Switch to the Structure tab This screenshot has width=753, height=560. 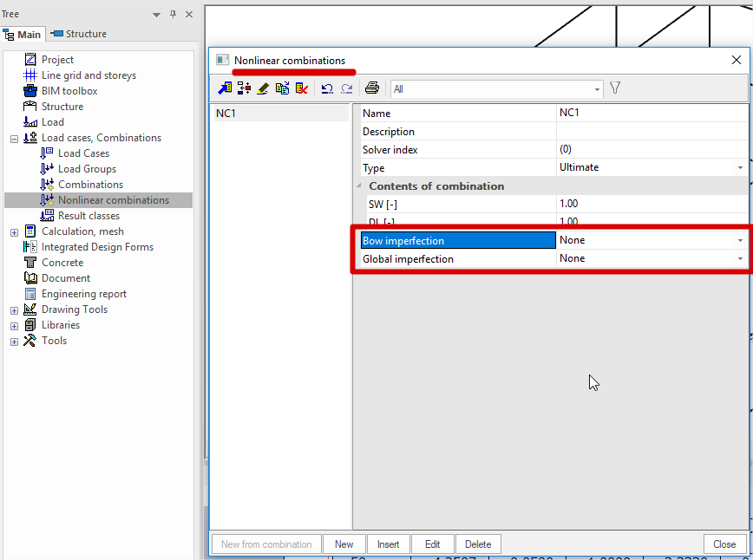79,34
